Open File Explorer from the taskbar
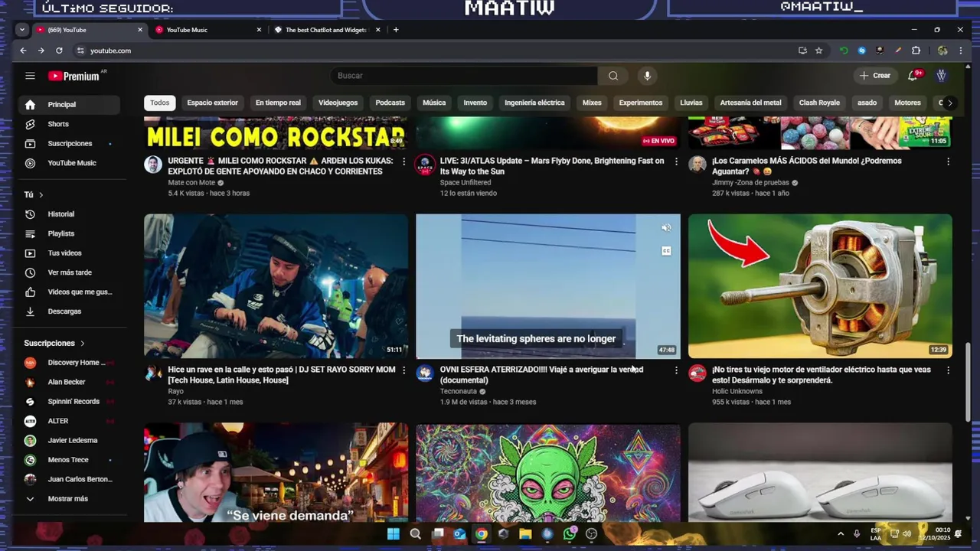Viewport: 980px width, 551px height. pyautogui.click(x=525, y=534)
